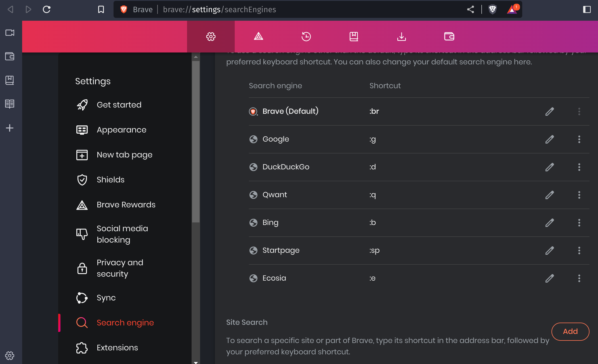Open more actions for Google
The image size is (598, 364).
pyautogui.click(x=579, y=139)
